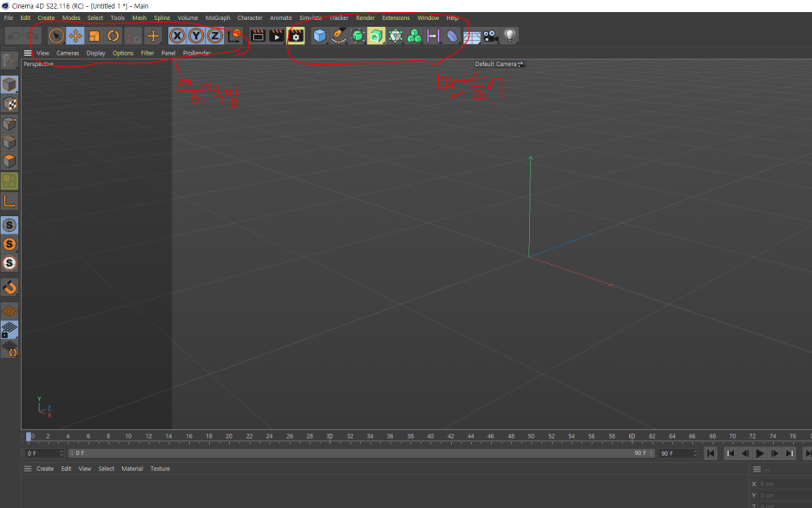Switch to Texture mode
Screen dimensions: 812x508
pos(10,103)
